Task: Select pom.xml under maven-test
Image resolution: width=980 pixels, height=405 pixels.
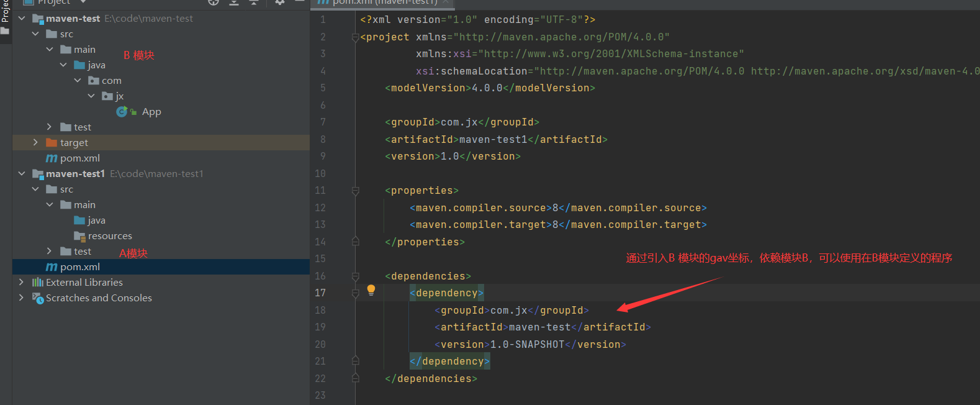Action: 80,158
